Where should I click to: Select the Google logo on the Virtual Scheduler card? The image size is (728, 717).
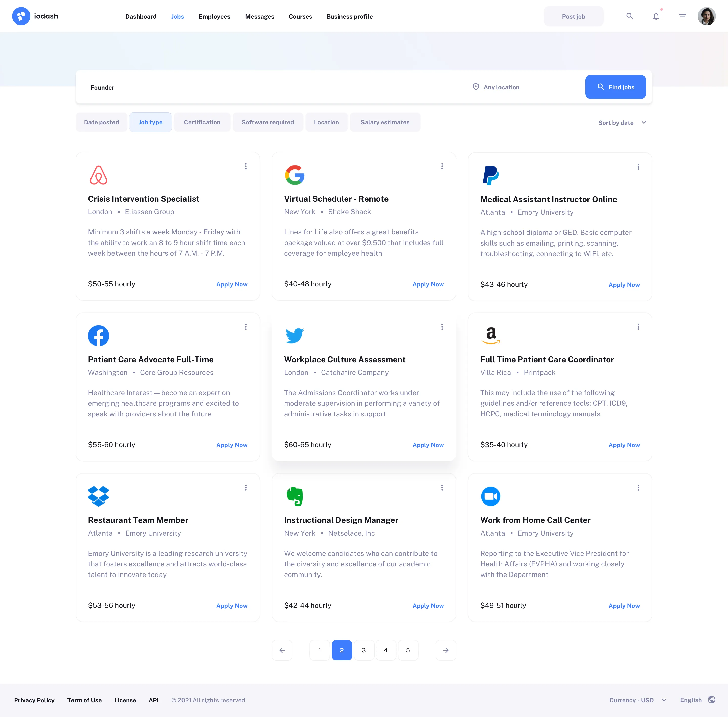[295, 174]
